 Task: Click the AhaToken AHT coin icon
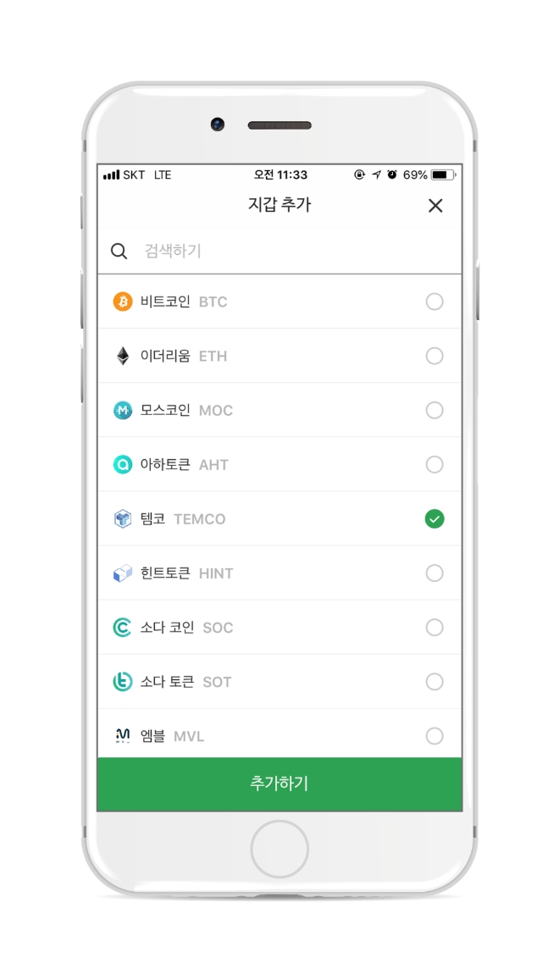pyautogui.click(x=123, y=464)
